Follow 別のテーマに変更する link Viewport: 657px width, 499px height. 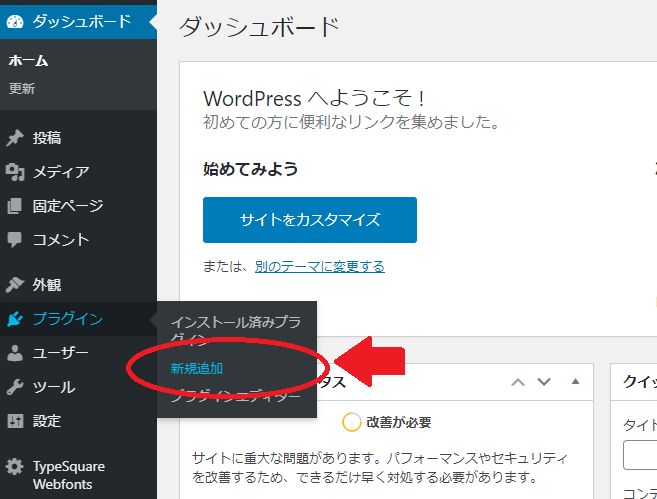tap(320, 266)
